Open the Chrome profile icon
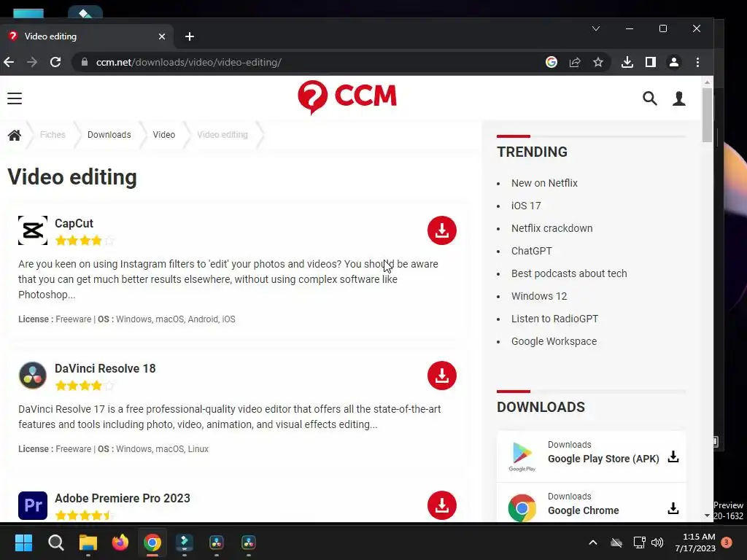The height and width of the screenshot is (560, 747). (x=673, y=62)
